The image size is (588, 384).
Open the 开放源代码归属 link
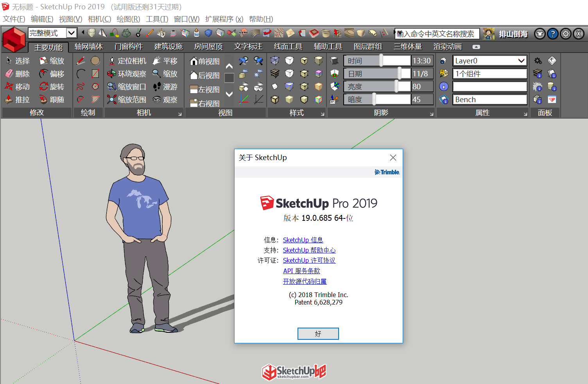click(x=305, y=281)
